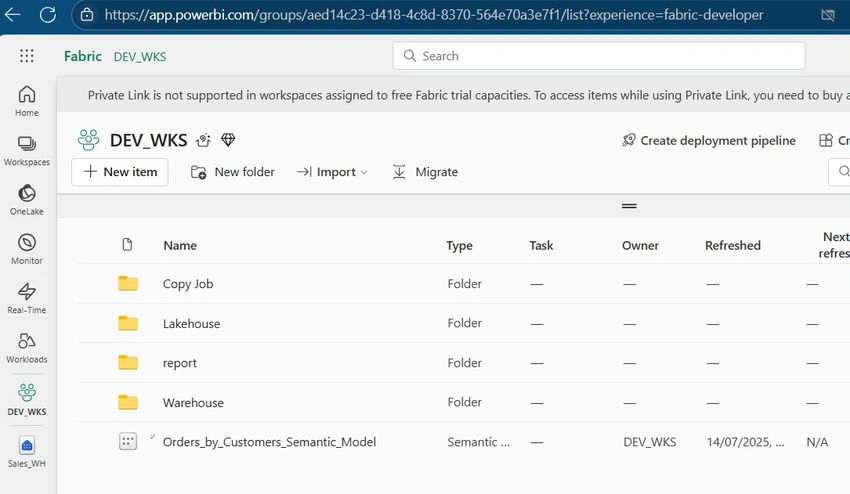Click the task flow pane resize handle

629,206
